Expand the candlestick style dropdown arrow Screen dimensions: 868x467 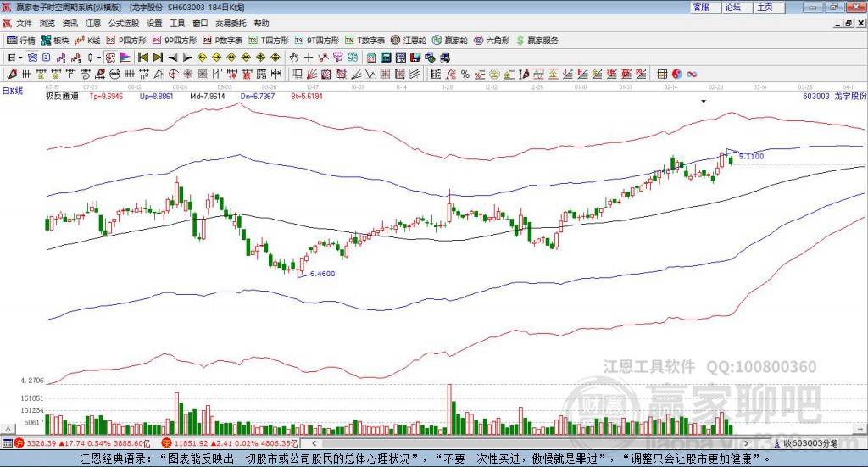tap(99, 58)
